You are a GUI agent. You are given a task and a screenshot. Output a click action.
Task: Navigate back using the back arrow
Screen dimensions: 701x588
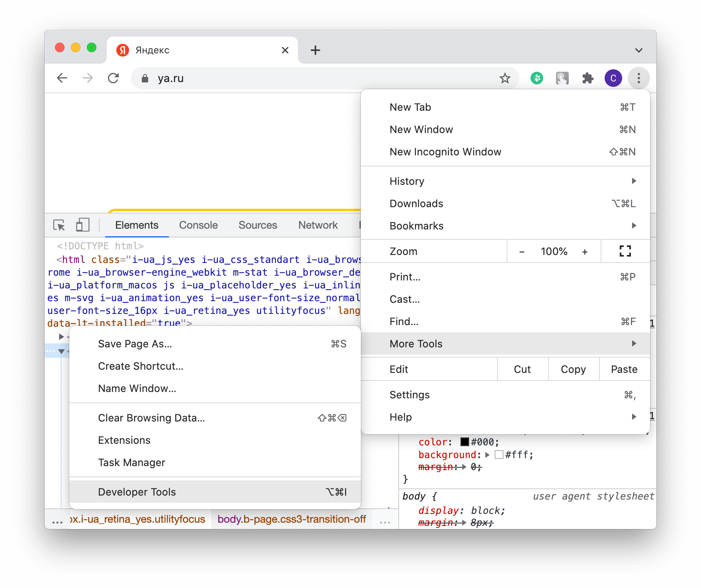62,78
